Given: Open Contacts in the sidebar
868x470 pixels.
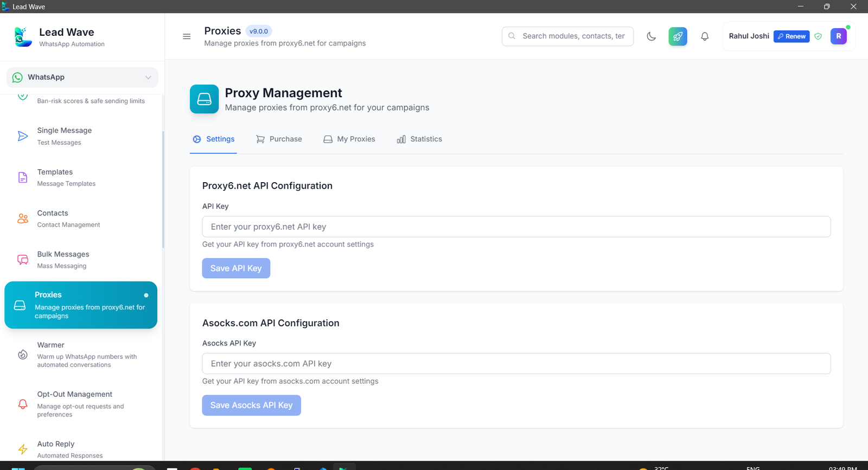Looking at the screenshot, I should (x=81, y=218).
